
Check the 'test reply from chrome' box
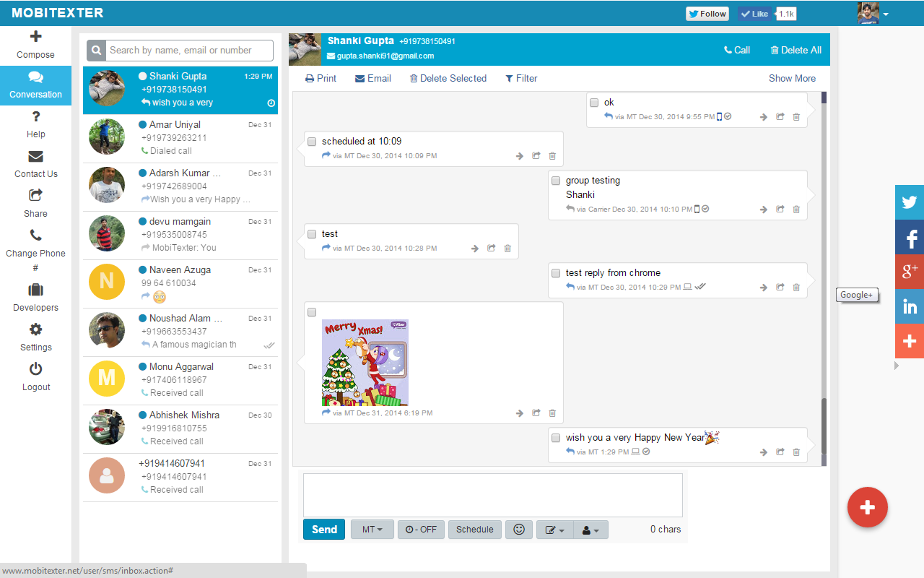556,273
